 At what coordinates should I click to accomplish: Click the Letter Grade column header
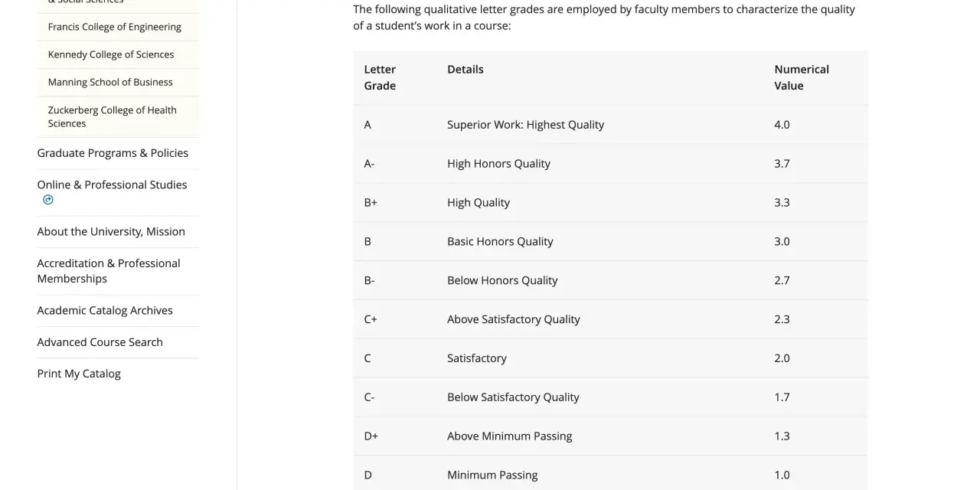tap(380, 77)
